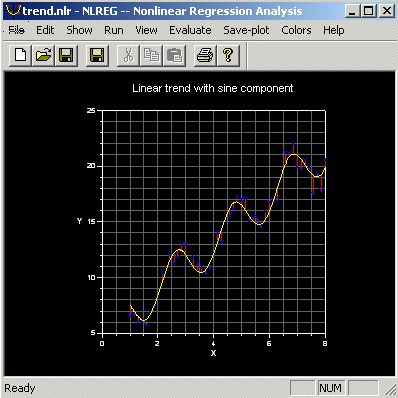Click the X axis label
The height and width of the screenshot is (398, 398).
pos(213,353)
